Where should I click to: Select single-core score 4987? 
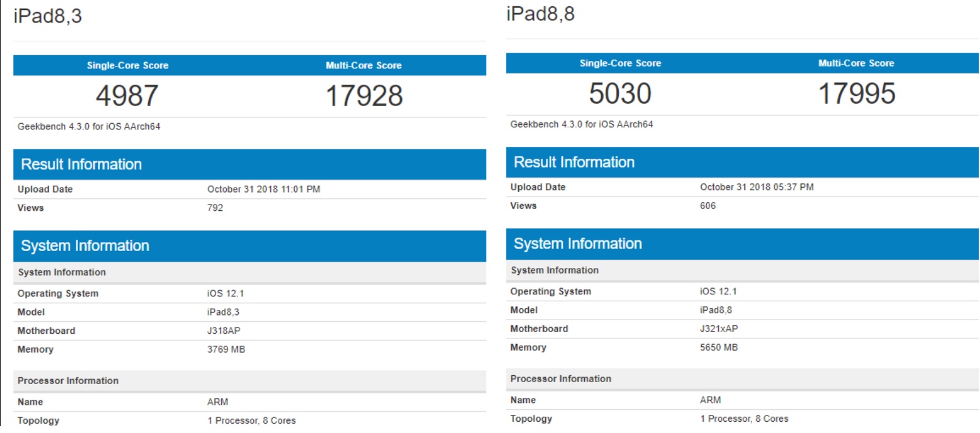pyautogui.click(x=128, y=95)
